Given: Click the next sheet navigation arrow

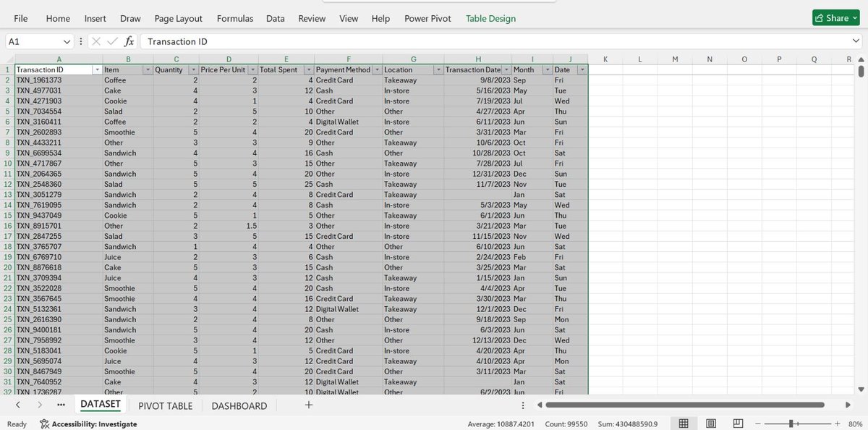Looking at the screenshot, I should click(x=39, y=405).
